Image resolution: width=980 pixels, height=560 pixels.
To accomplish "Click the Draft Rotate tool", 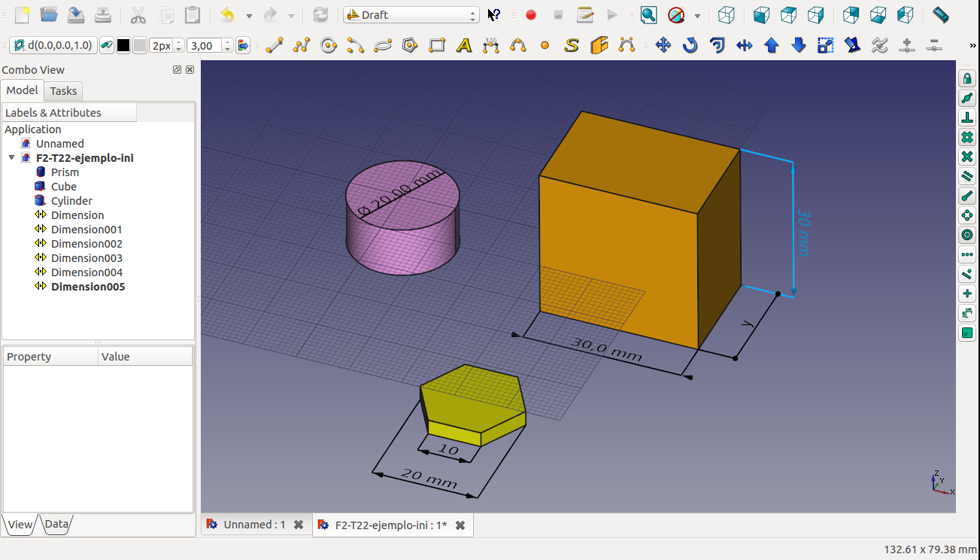I will click(x=690, y=46).
